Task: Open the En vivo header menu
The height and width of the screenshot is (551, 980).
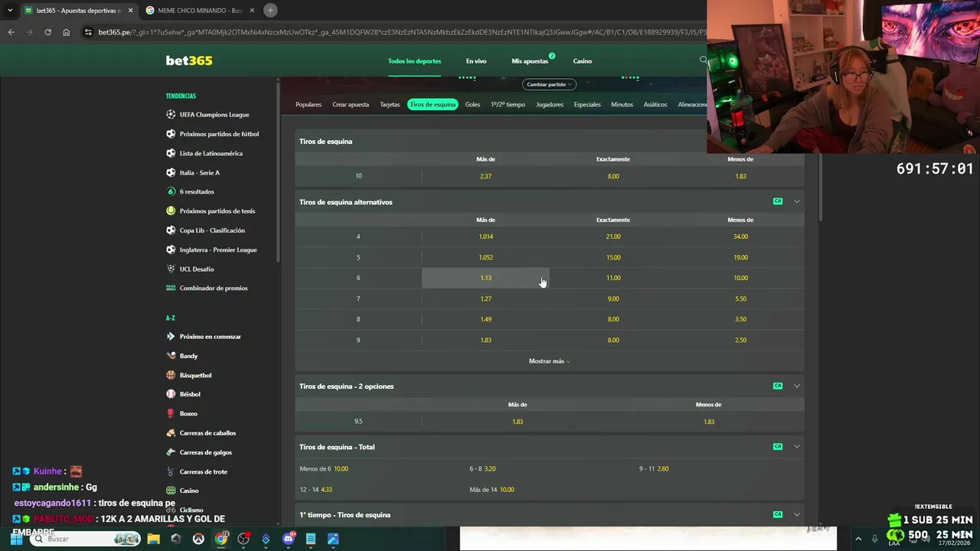Action: coord(476,60)
